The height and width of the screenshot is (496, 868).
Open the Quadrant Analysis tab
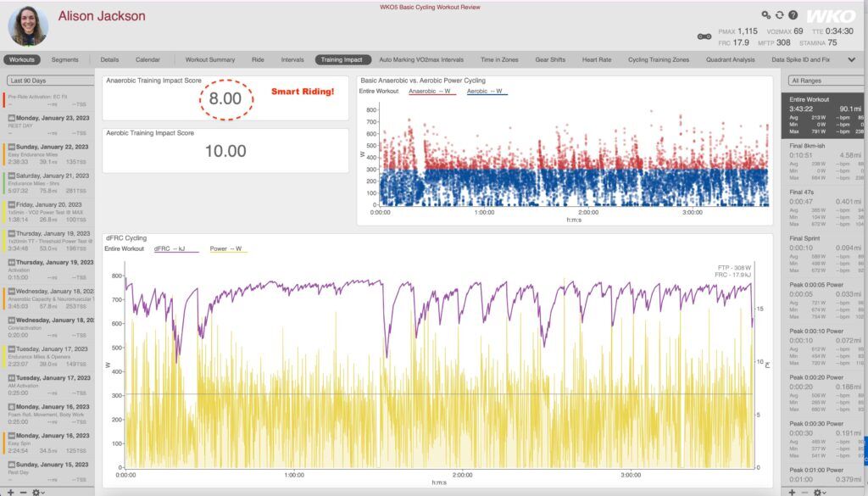(x=730, y=60)
